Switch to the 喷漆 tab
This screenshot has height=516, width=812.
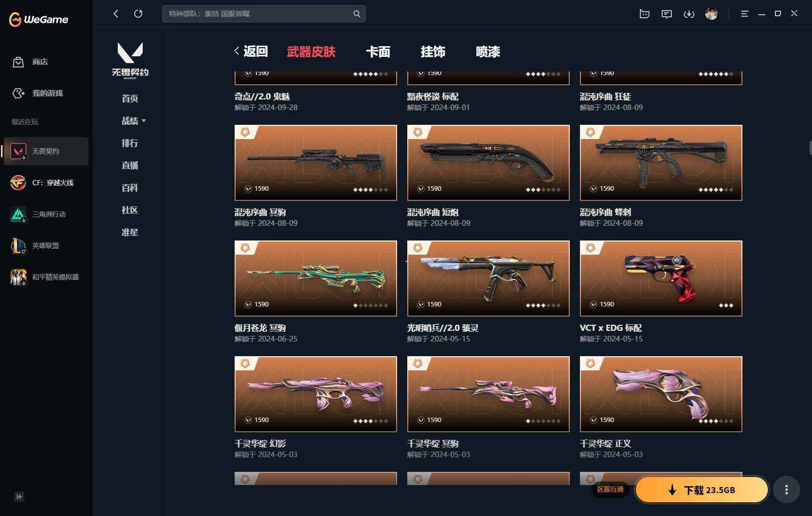[488, 52]
